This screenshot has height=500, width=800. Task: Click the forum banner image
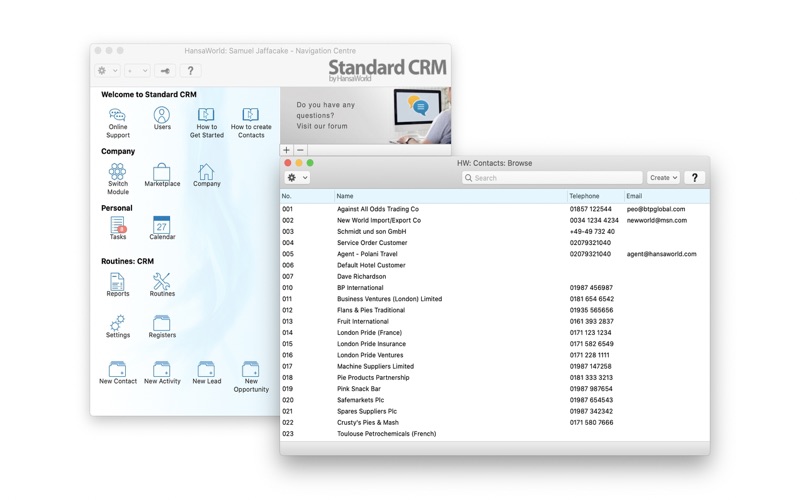tap(365, 115)
